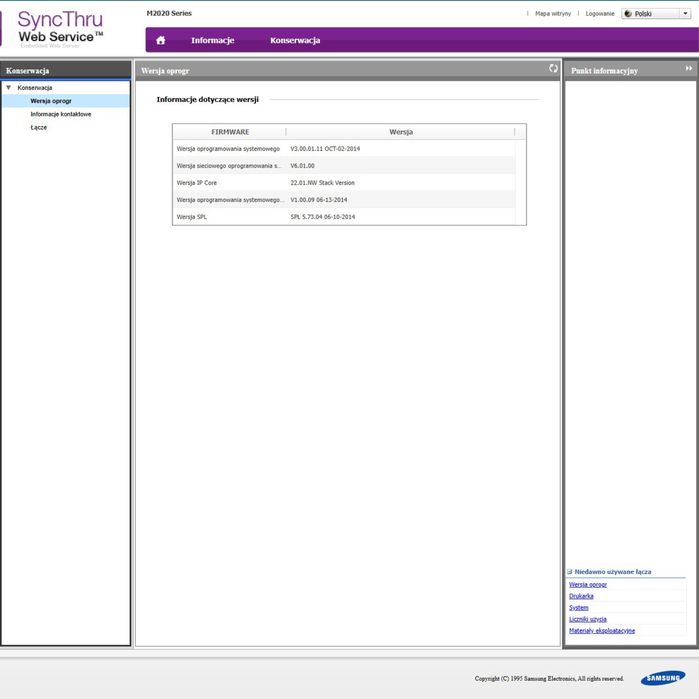Open recent link Drukarka

(x=581, y=596)
